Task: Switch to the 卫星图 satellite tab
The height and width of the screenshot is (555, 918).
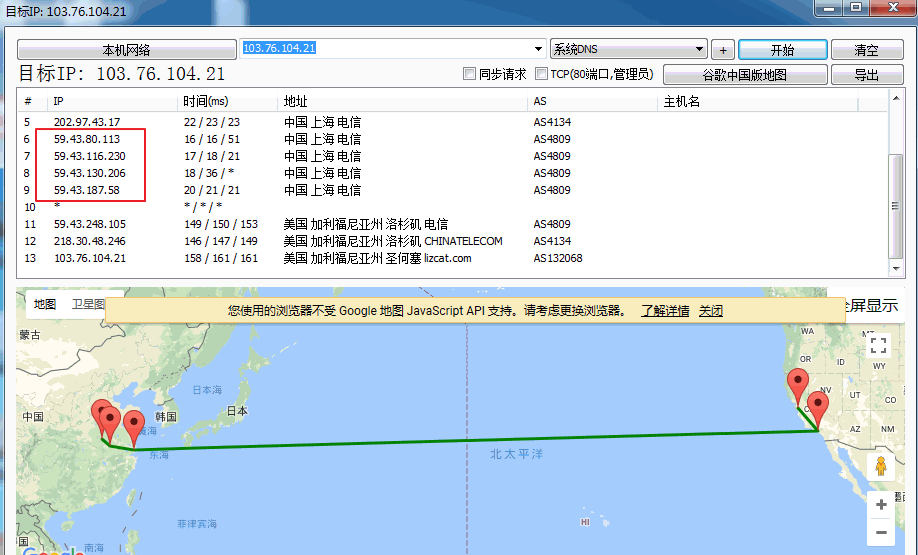Action: click(x=88, y=304)
